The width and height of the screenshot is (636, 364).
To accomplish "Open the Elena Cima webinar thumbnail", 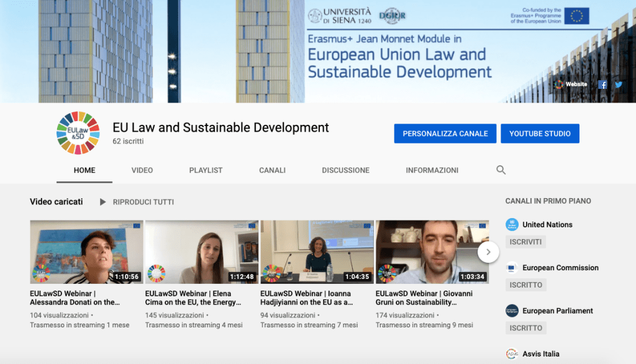I will [201, 252].
